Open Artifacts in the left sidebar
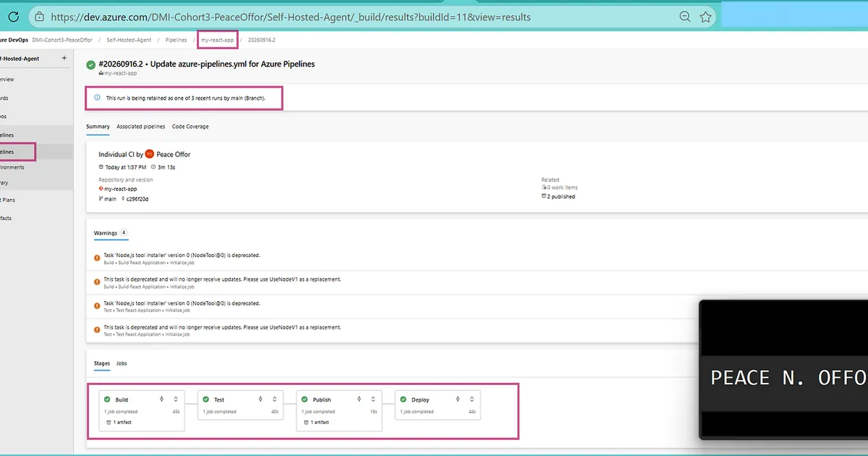868x456 pixels. 6,218
